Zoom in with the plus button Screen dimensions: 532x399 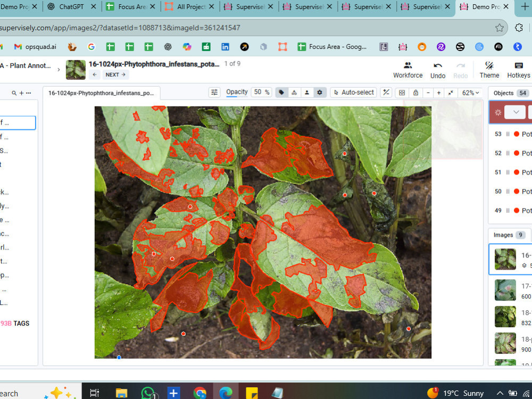click(x=439, y=93)
